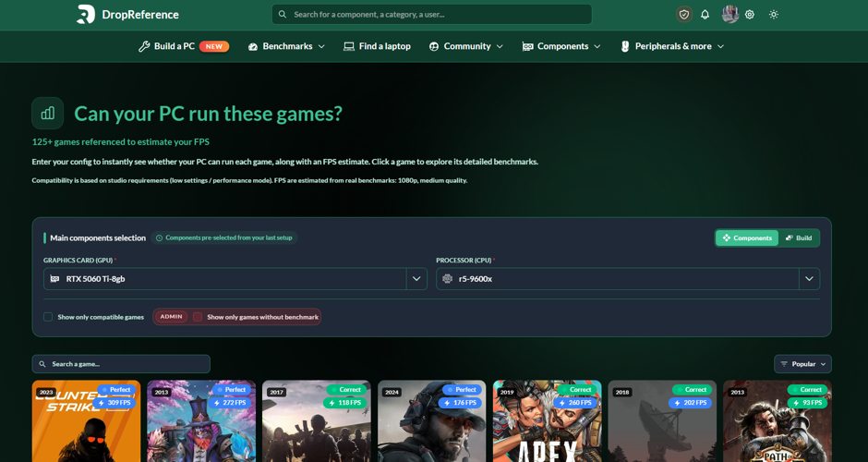Image resolution: width=868 pixels, height=462 pixels.
Task: Click the Perfect badge on Counter-Strike card
Action: pyautogui.click(x=116, y=389)
